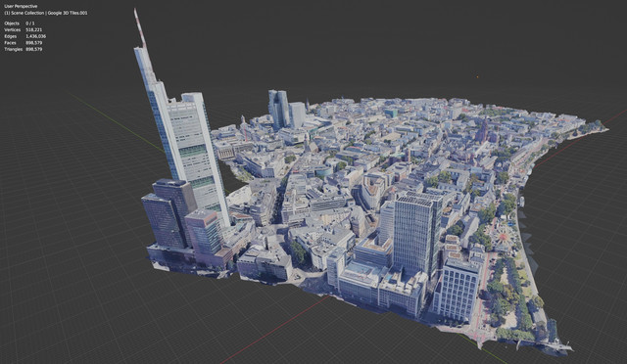
Task: Click the 'Edges' statistics label
Action: [10, 36]
